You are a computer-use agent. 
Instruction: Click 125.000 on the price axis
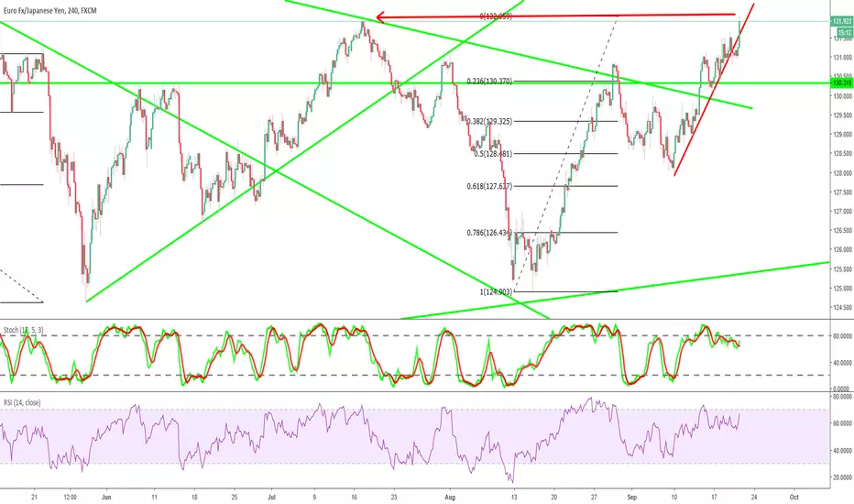tap(842, 289)
